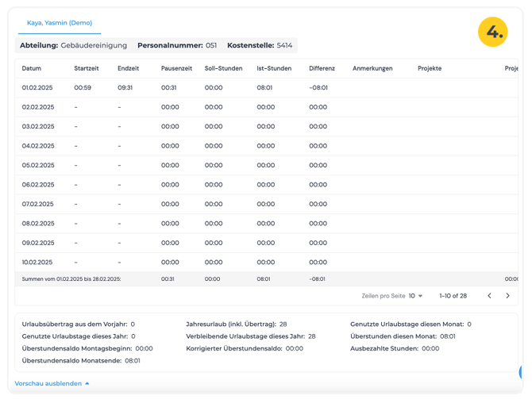Click the Soll-Stunden column header
The height and width of the screenshot is (403, 532).
click(223, 68)
